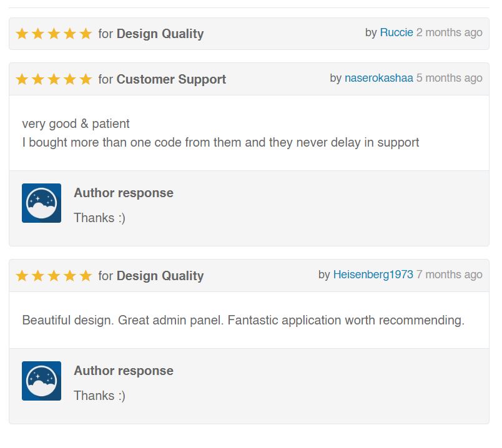Click the '7 months ago' timestamp
Screen dimensions: 502x448
click(449, 275)
